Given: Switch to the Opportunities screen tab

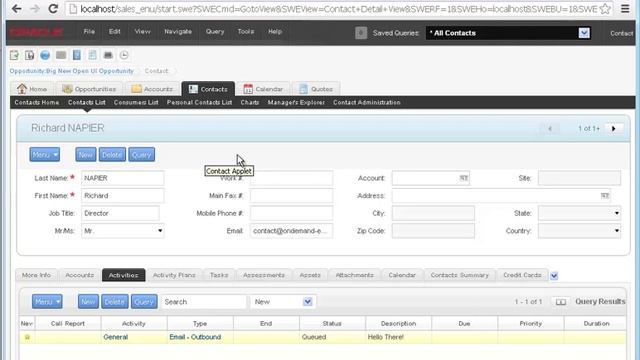Looking at the screenshot, I should tap(89, 89).
